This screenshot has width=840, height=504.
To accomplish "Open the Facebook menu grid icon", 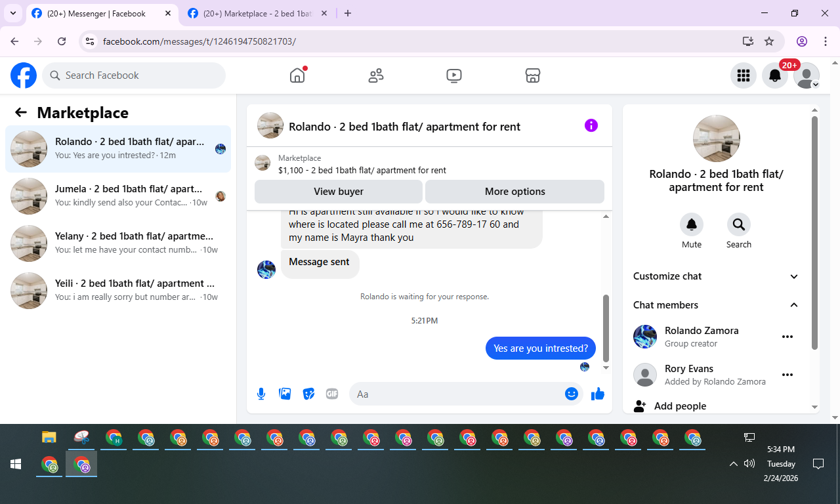I will pos(744,75).
